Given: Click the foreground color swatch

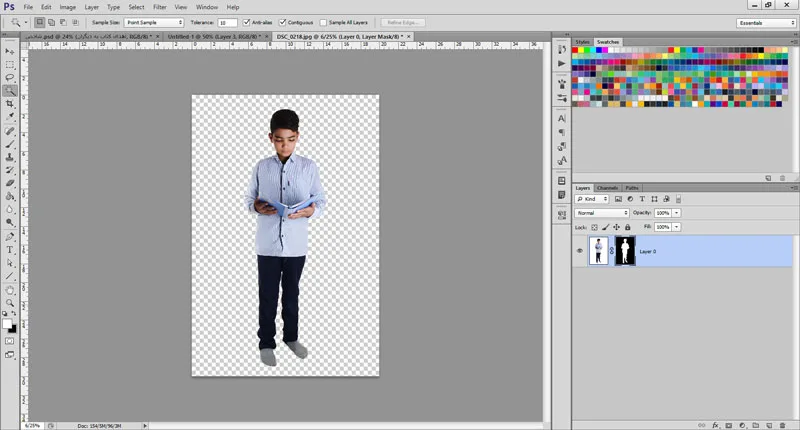Looking at the screenshot, I should coord(7,324).
